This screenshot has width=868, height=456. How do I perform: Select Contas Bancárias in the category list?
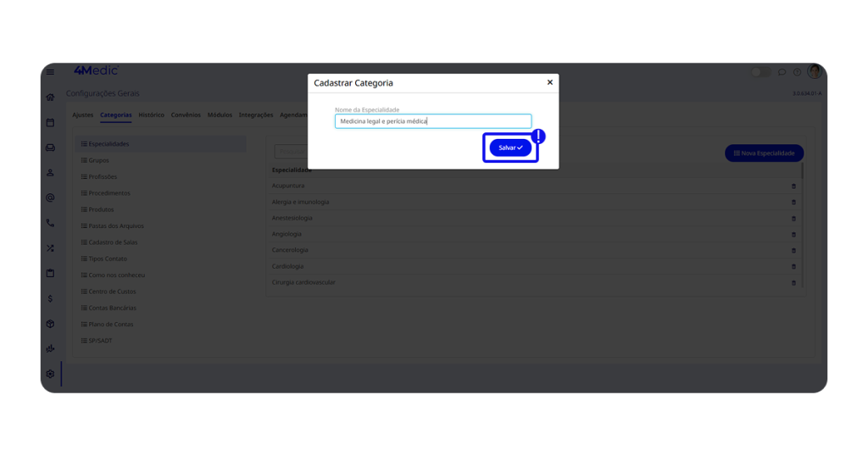(x=112, y=308)
